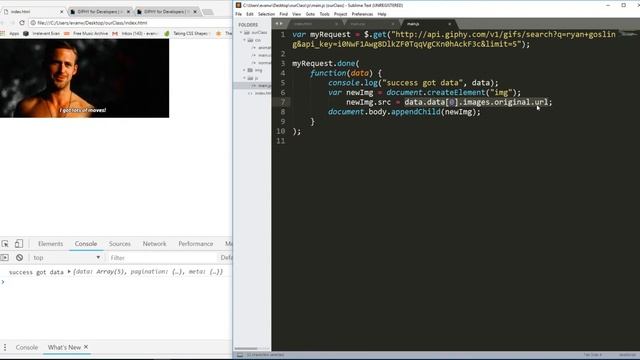Open the Default log levels dropdown
Image resolution: width=640 pixels, height=360 pixels.
(x=226, y=258)
